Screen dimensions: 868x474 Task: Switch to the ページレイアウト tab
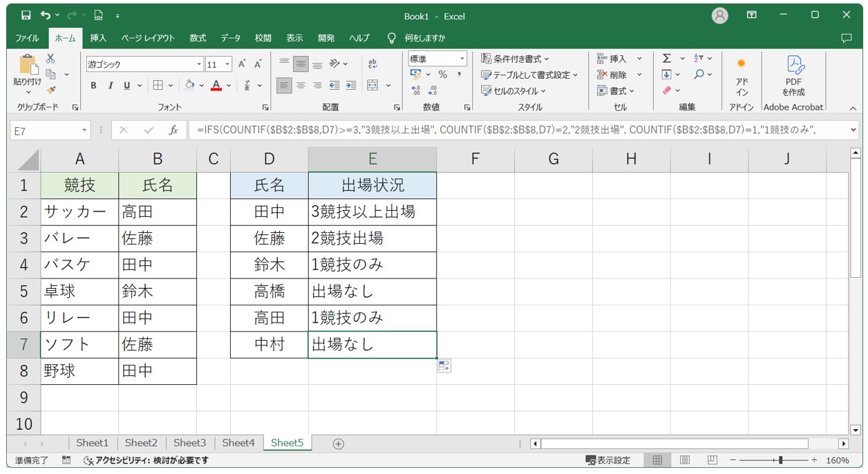coord(148,38)
